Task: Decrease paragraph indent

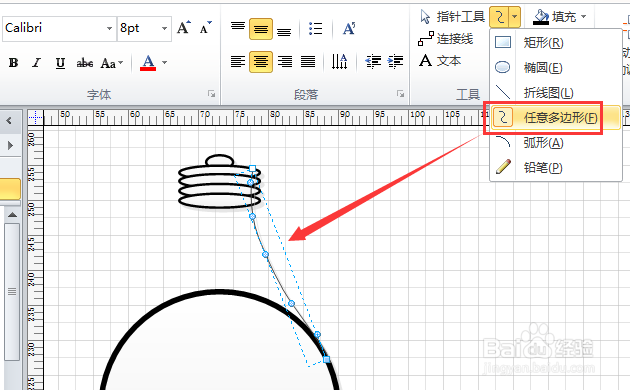Action: 373,61
